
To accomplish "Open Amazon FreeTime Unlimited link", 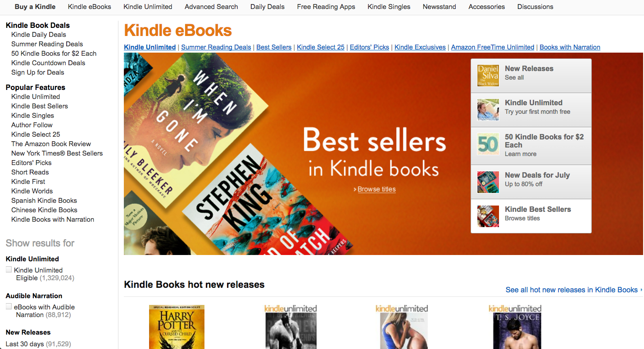I will coord(493,47).
